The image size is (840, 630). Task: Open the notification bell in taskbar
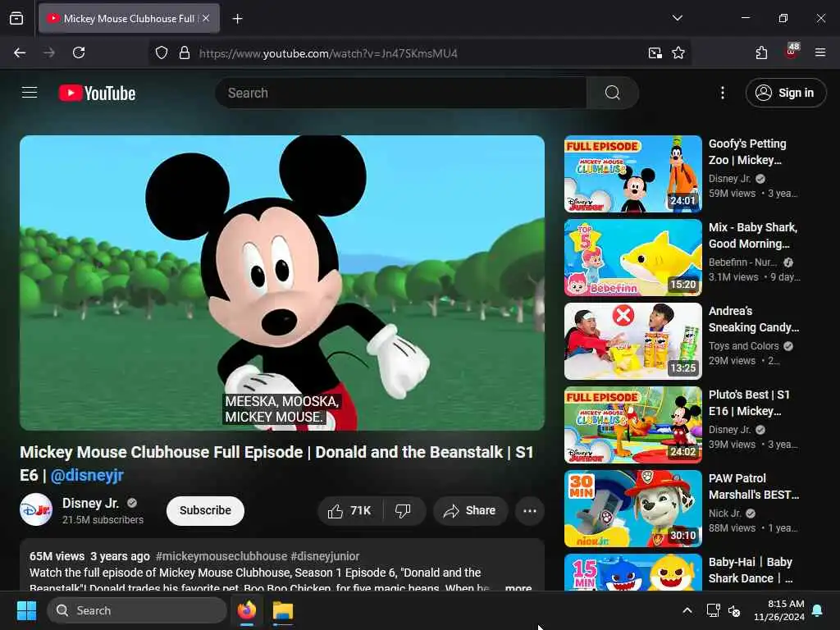pyautogui.click(x=818, y=610)
